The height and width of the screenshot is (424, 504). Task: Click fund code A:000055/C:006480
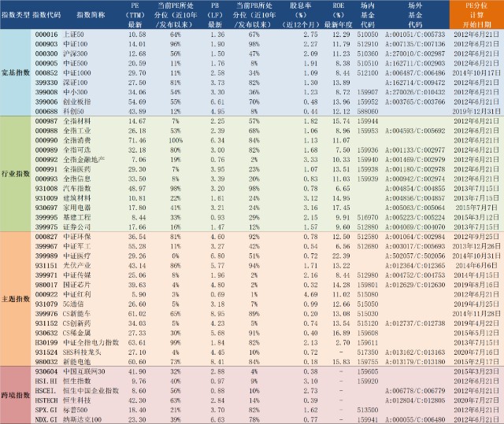pyautogui.click(x=415, y=419)
